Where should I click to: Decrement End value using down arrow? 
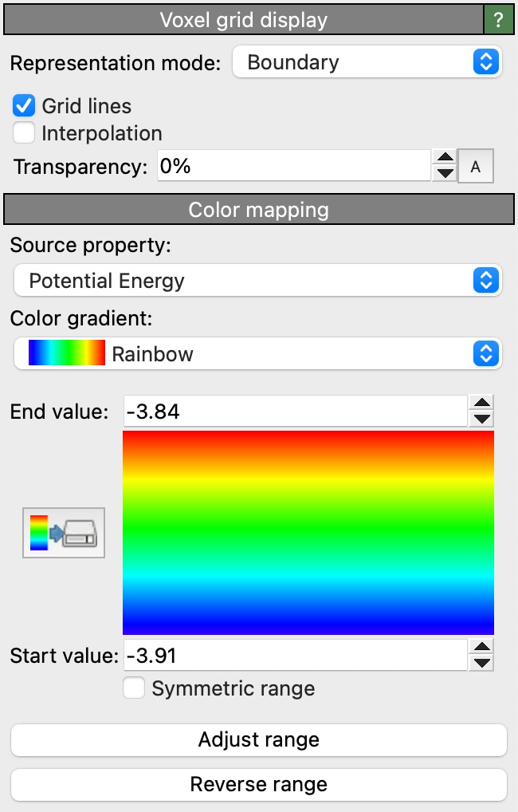click(x=482, y=419)
